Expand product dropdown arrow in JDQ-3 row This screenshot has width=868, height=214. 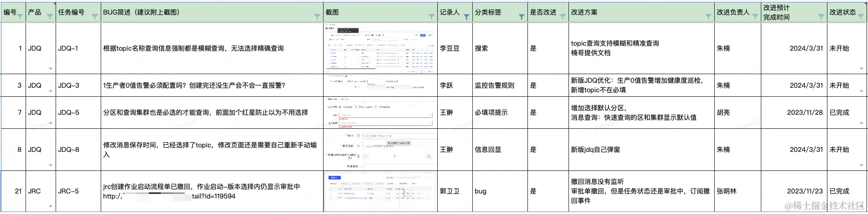pos(51,91)
